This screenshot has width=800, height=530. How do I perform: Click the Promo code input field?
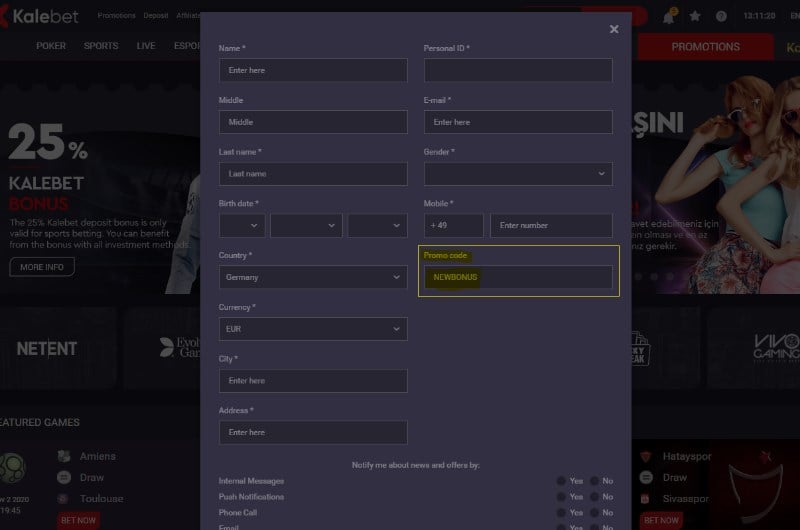click(518, 277)
